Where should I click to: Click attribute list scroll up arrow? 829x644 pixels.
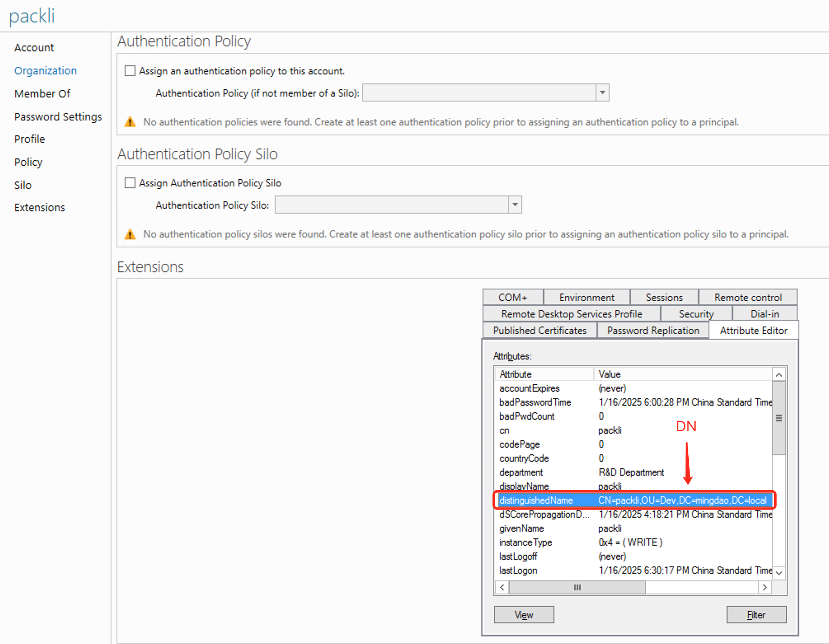[x=779, y=375]
